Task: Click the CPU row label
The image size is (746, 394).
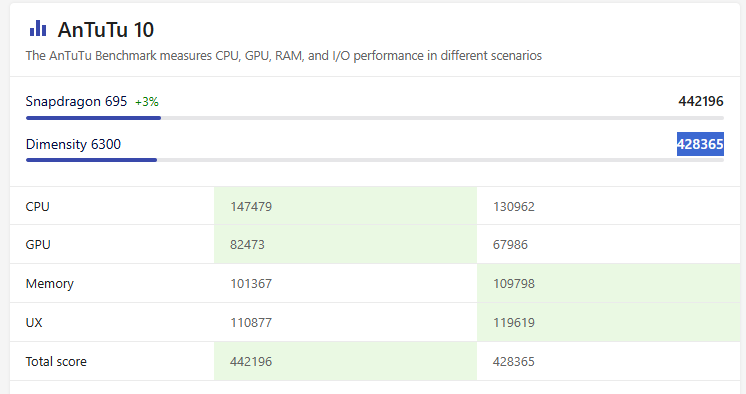Action: 38,207
